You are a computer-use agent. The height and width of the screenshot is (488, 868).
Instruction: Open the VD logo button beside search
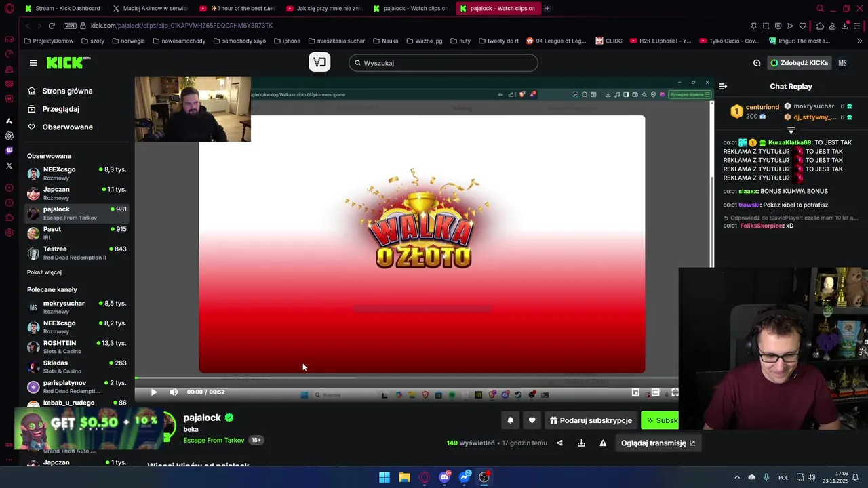[x=319, y=62]
